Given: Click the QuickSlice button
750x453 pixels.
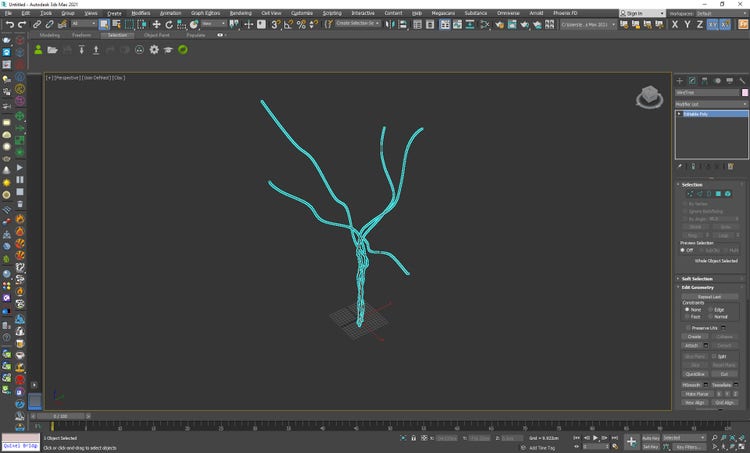Looking at the screenshot, I should click(x=693, y=374).
